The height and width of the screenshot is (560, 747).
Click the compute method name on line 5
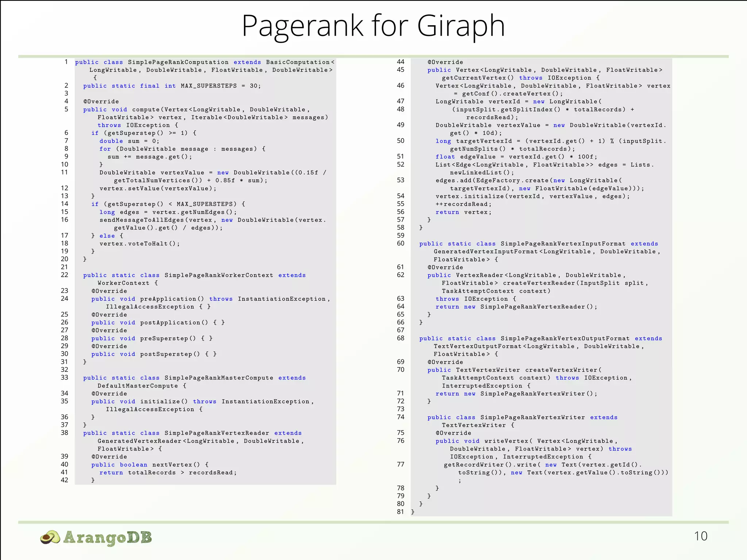tap(146, 110)
